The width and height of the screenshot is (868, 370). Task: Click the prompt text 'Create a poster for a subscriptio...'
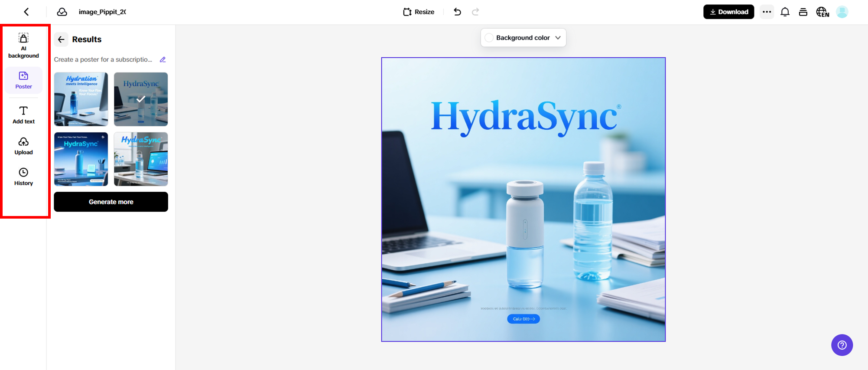tap(103, 59)
